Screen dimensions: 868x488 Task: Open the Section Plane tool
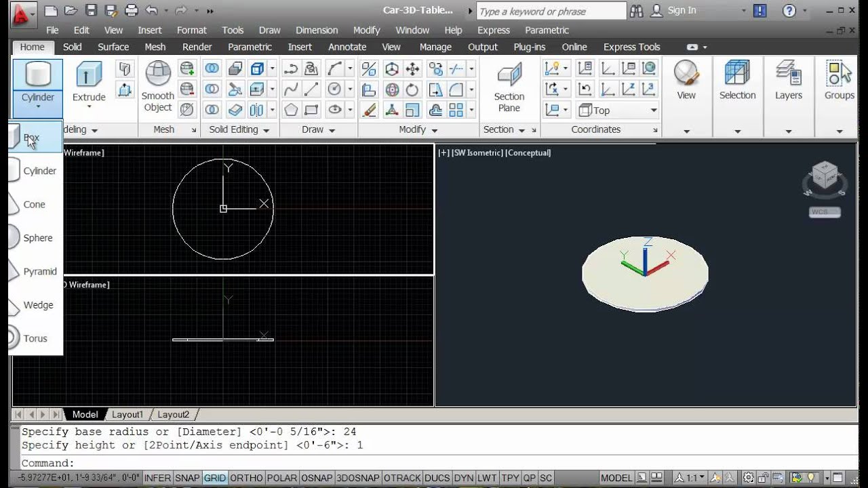(509, 87)
